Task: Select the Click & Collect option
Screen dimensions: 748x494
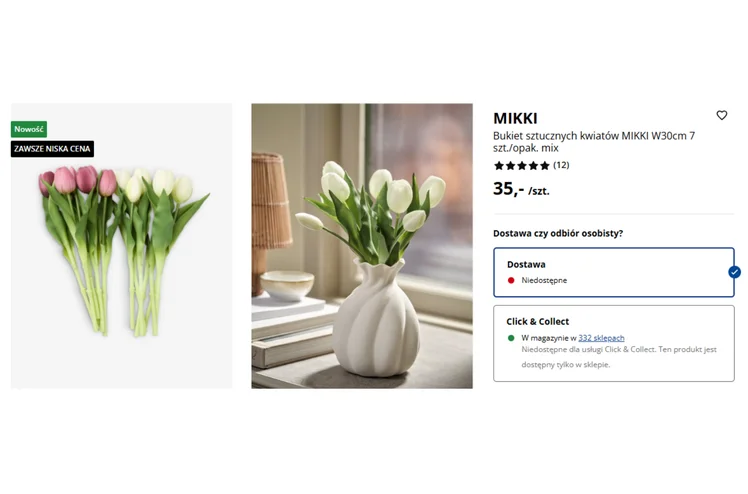Action: click(613, 343)
